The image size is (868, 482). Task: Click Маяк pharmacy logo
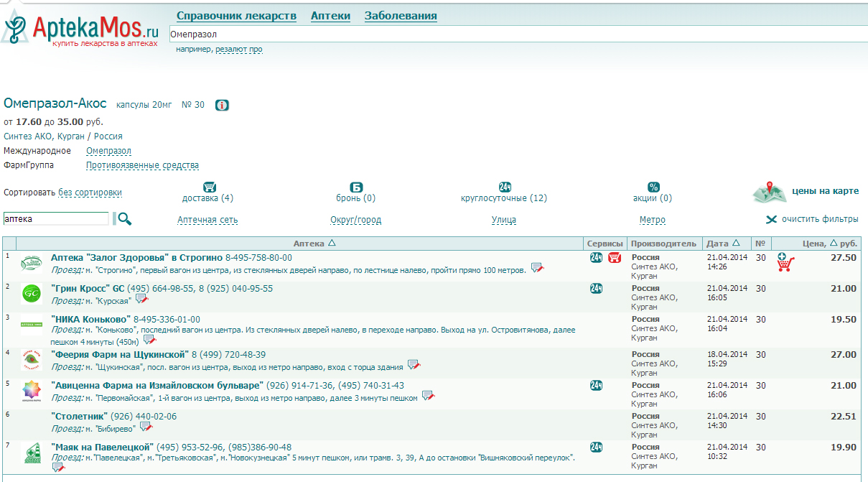tap(31, 453)
